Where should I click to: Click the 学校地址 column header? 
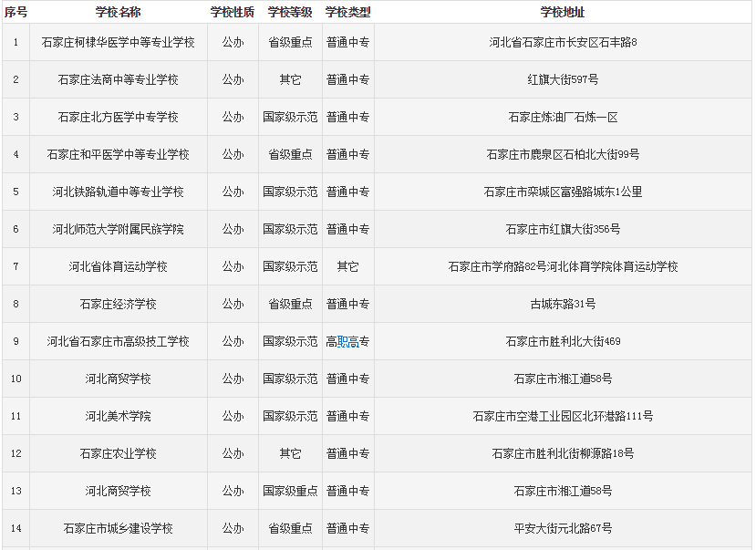[563, 12]
